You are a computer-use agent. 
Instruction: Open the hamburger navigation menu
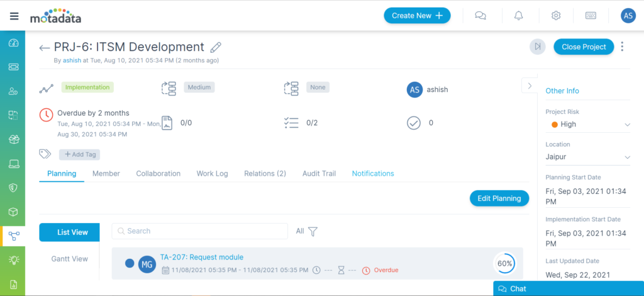[14, 16]
